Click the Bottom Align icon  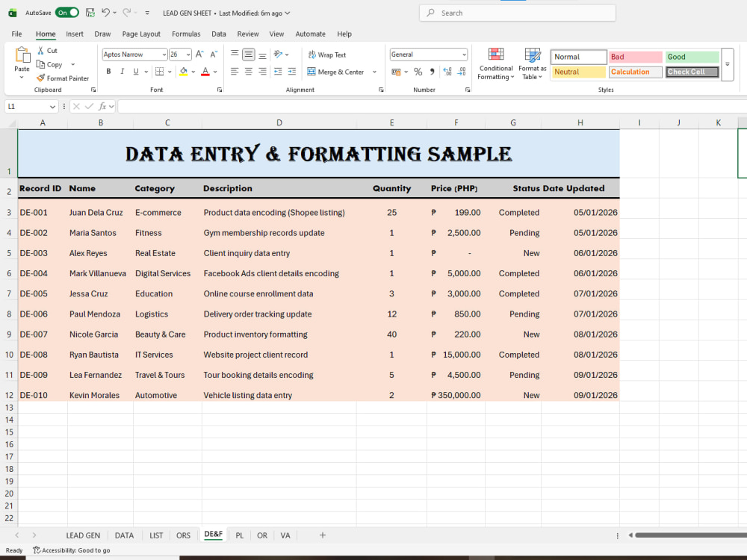tap(262, 55)
